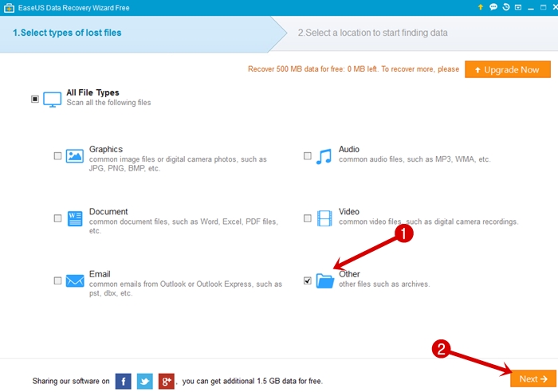The width and height of the screenshot is (558, 392).
Task: Click the 'Recover 500 MB data for free' notice
Action: tap(353, 69)
